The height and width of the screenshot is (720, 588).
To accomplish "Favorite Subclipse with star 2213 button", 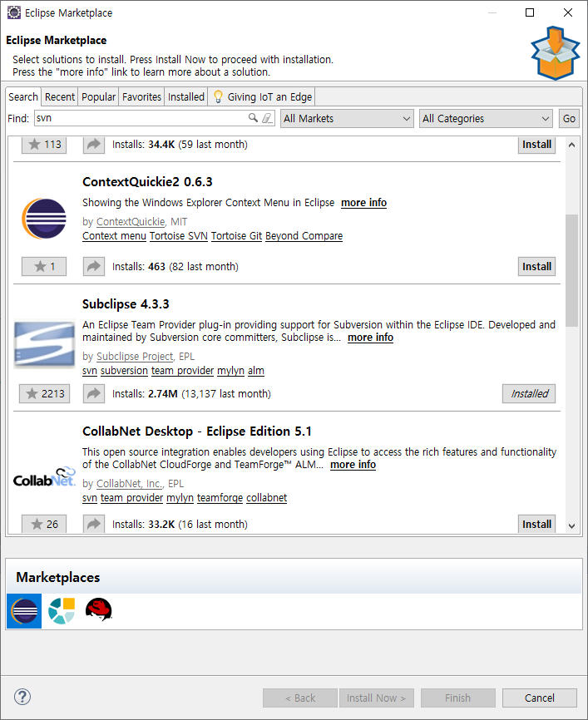I will pos(45,393).
